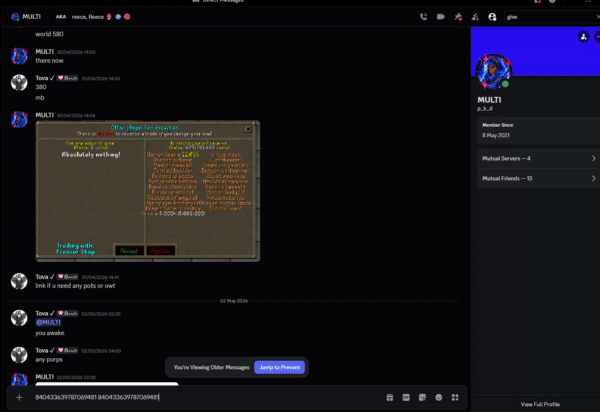600x412 pixels.
Task: Open the sticker picker
Action: (x=422, y=397)
